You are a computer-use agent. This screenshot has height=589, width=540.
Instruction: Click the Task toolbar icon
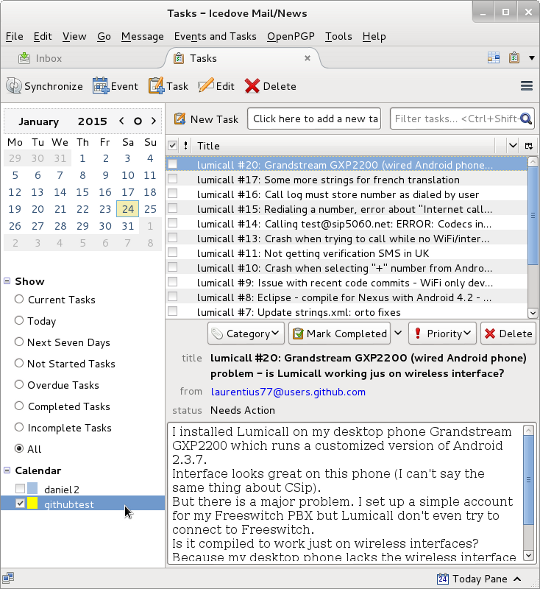point(156,86)
